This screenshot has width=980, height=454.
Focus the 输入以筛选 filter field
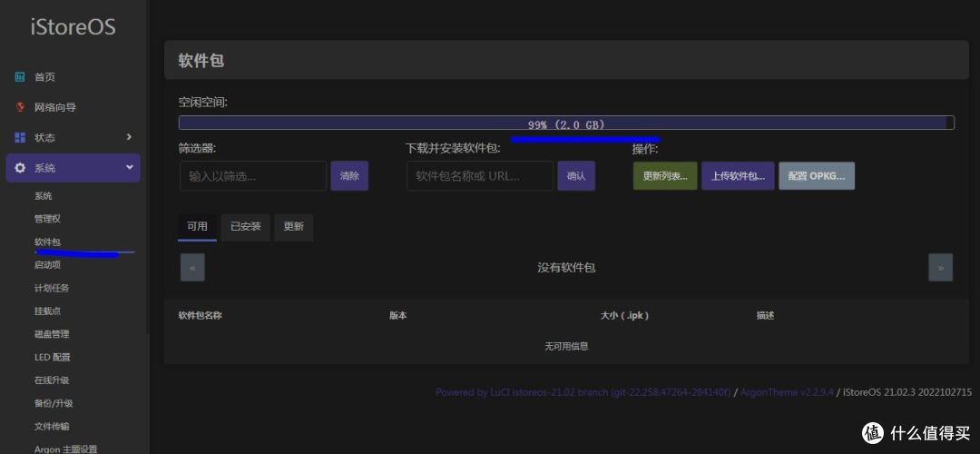pos(253,176)
